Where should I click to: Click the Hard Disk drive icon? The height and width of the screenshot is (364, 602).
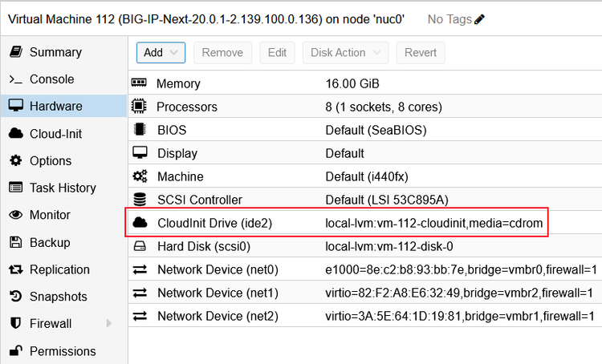(140, 246)
